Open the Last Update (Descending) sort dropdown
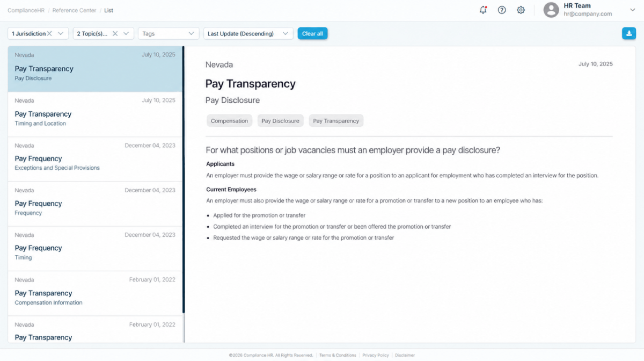The image size is (644, 361). tap(248, 33)
